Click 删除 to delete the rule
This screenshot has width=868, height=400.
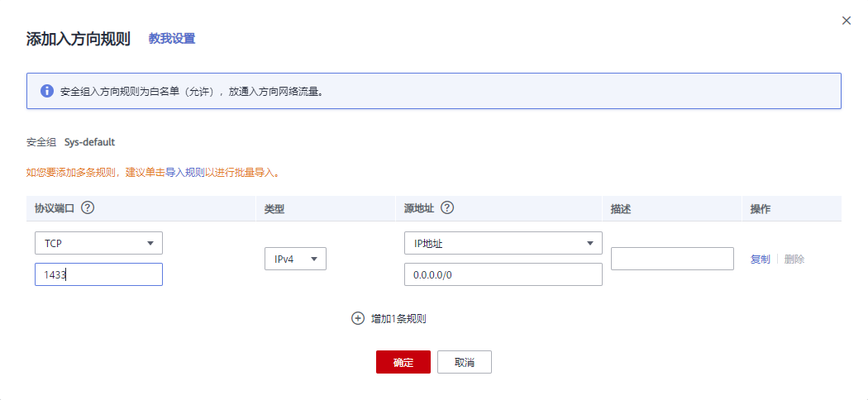(794, 259)
